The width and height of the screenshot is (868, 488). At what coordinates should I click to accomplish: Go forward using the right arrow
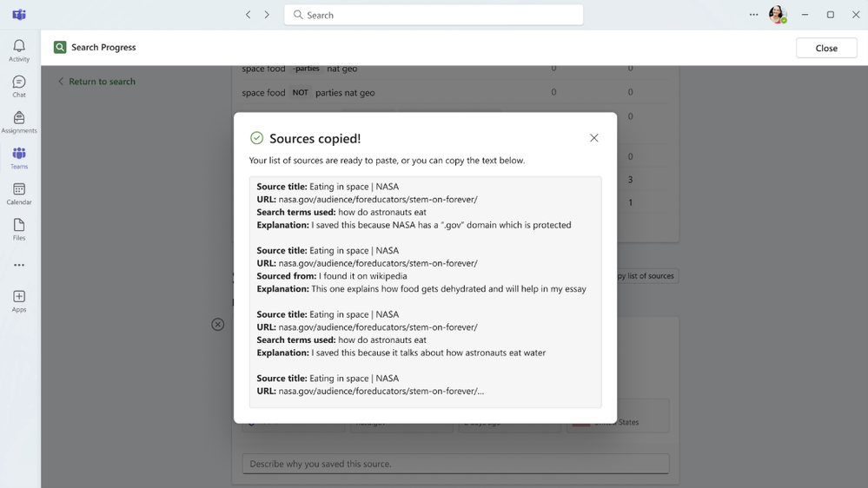pos(267,15)
